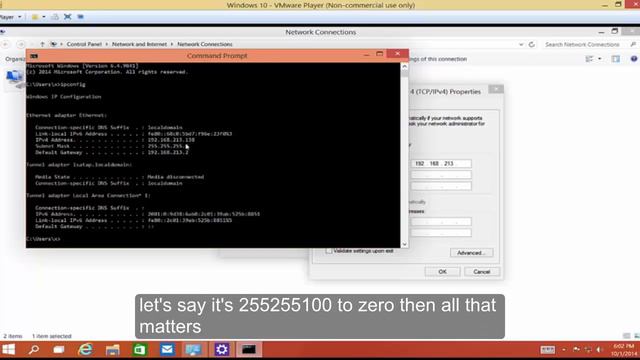Open the VMware Player menu dropdown
The image size is (640, 360).
(11, 17)
